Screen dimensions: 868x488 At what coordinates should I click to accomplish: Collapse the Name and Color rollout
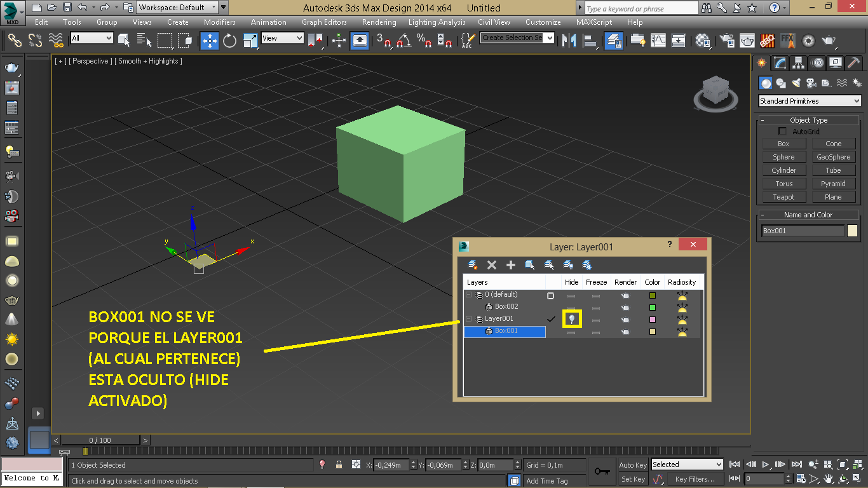click(x=808, y=215)
